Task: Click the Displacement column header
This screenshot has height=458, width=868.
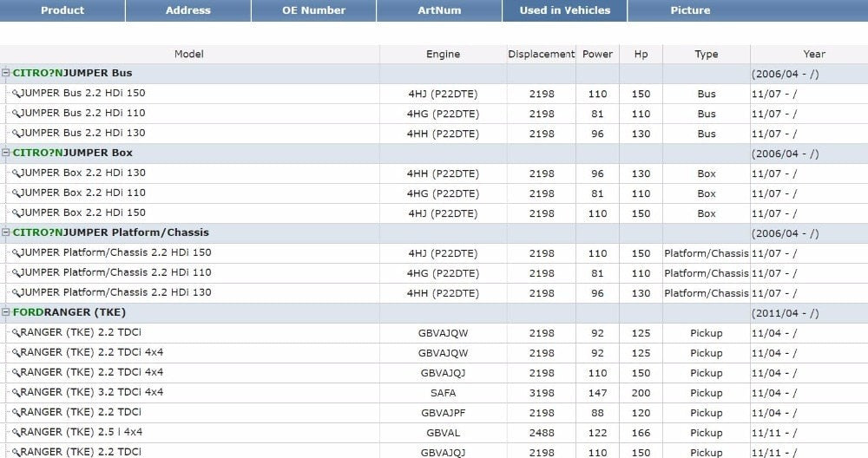Action: pyautogui.click(x=542, y=54)
